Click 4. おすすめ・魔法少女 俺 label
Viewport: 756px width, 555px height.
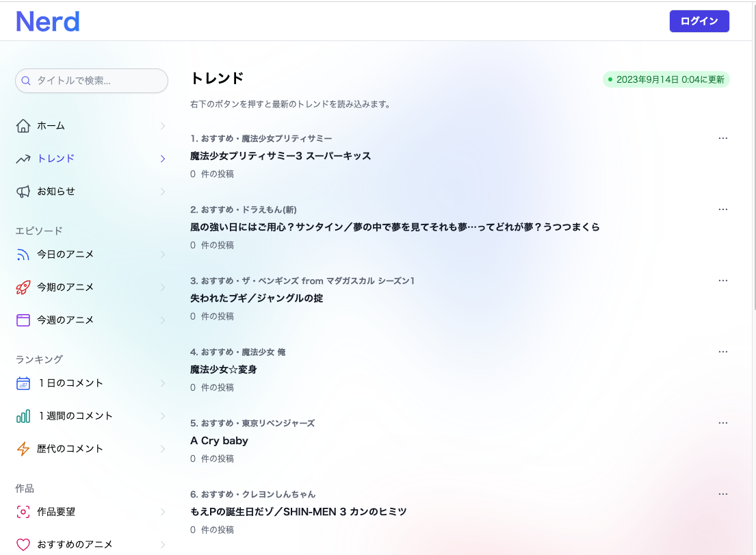237,352
